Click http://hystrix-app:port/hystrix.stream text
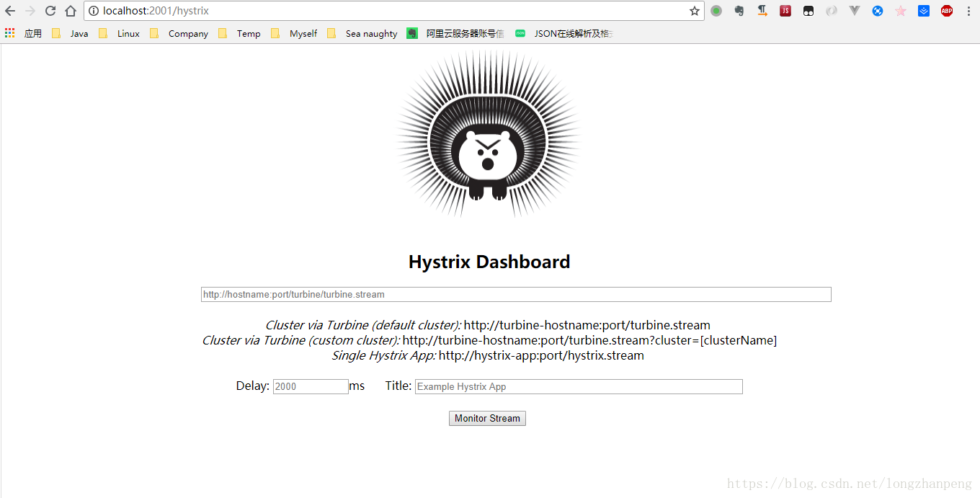 [541, 355]
